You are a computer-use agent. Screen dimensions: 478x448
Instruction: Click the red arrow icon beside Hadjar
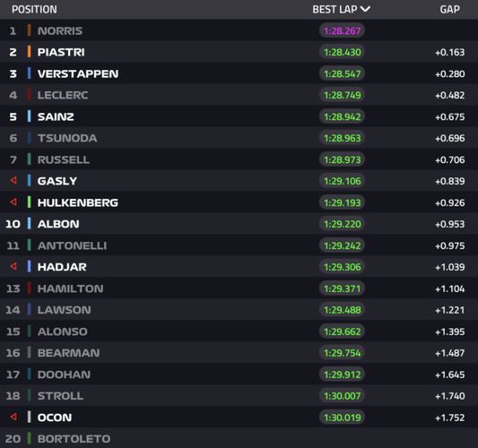coord(13,266)
